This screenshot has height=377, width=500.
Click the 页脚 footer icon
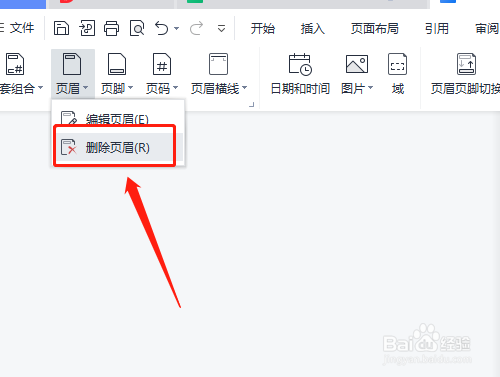coord(117,64)
